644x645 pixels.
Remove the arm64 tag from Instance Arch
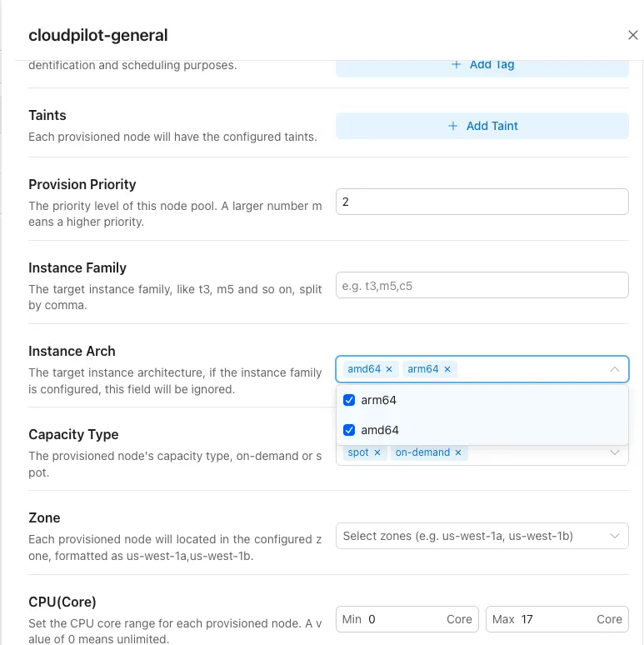tap(447, 369)
